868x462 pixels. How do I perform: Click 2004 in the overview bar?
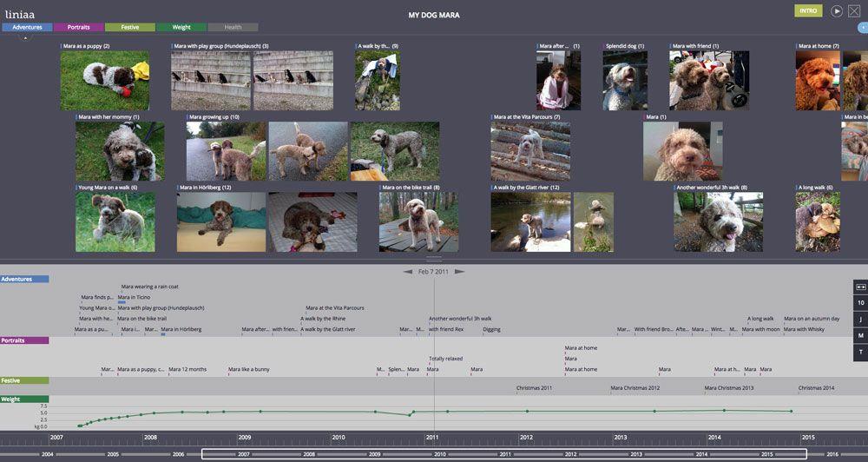48,454
